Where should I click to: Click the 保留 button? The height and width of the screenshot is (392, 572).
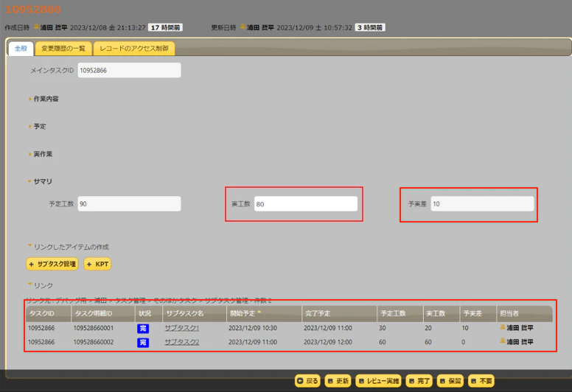tap(450, 381)
